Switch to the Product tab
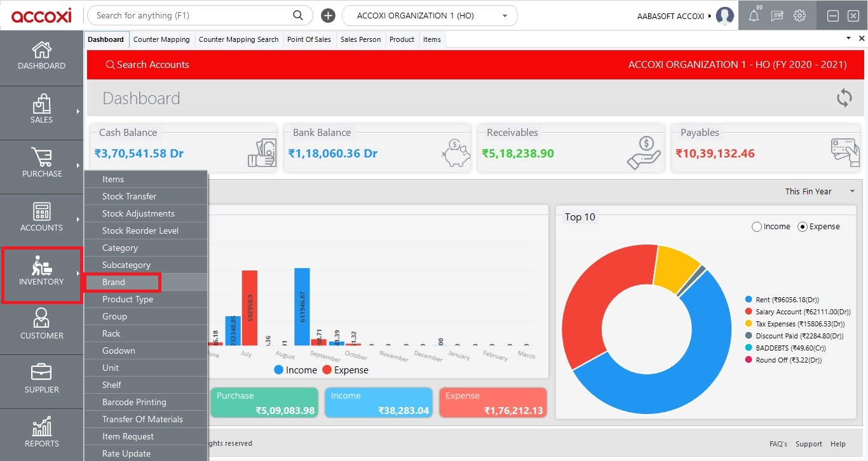Viewport: 868px width, 461px height. pyautogui.click(x=402, y=39)
